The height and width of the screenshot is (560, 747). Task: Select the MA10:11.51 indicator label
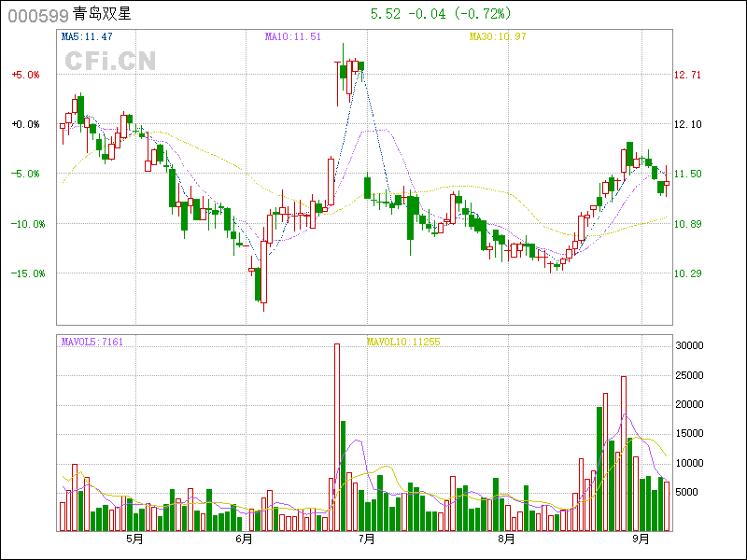[293, 36]
